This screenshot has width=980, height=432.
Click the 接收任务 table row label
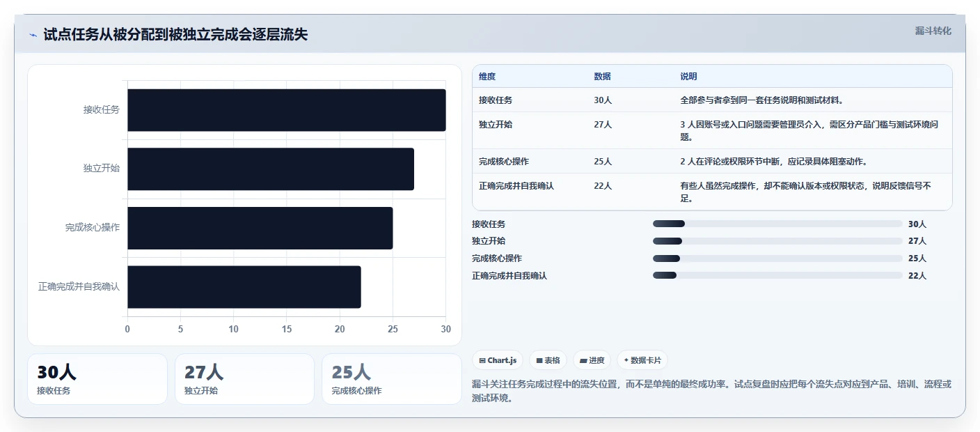[x=496, y=100]
